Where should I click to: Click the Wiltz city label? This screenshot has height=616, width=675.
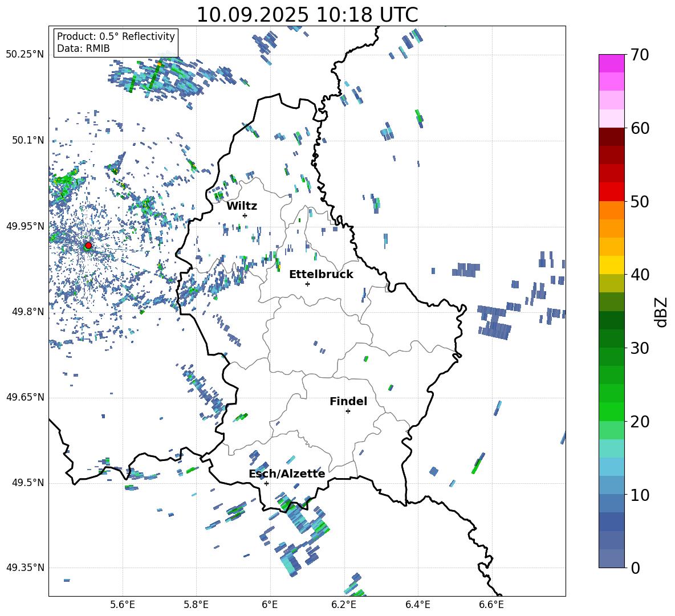242,206
